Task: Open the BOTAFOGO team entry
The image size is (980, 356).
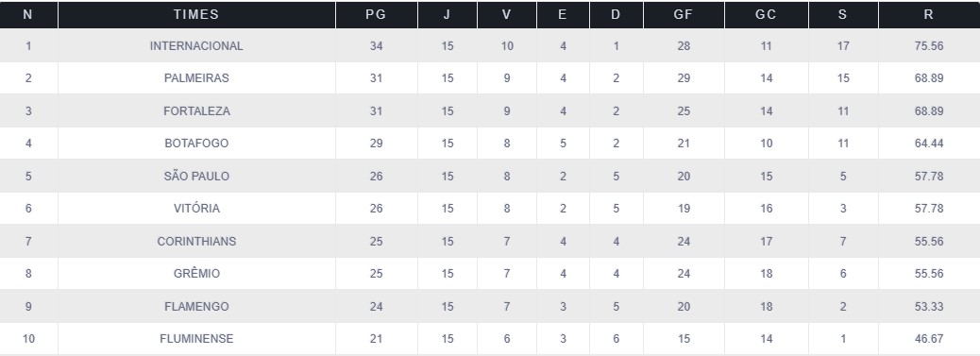Action: 196,144
